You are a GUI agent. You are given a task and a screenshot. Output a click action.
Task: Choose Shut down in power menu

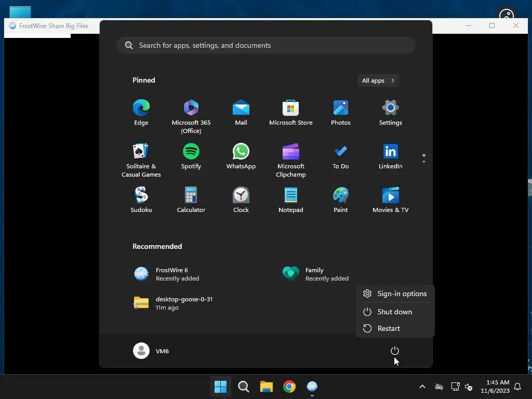tap(395, 312)
